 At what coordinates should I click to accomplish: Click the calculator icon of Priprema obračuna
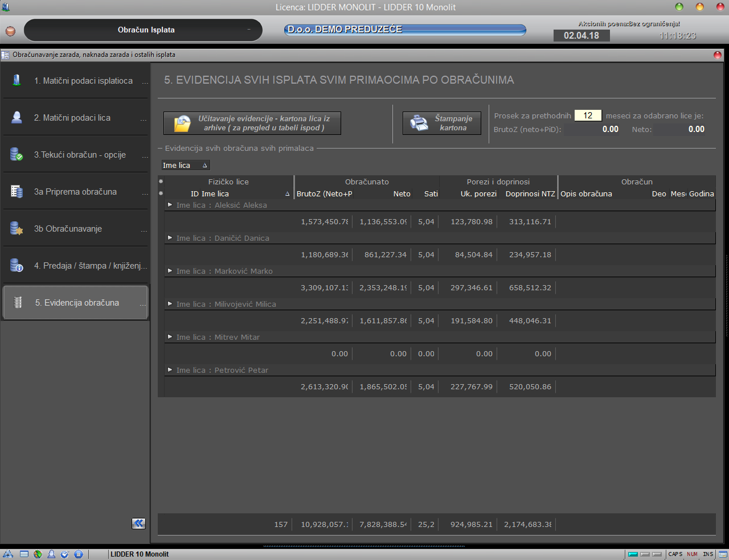[17, 191]
